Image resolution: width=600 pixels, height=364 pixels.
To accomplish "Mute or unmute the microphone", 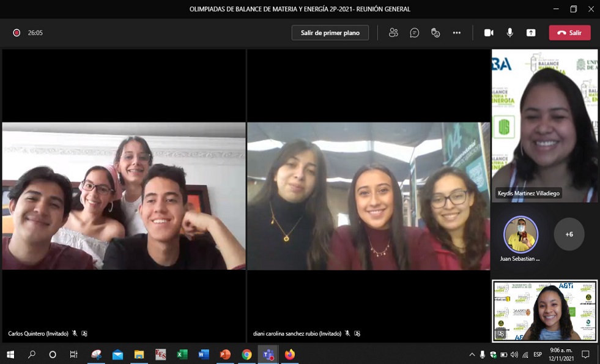I will coord(509,33).
